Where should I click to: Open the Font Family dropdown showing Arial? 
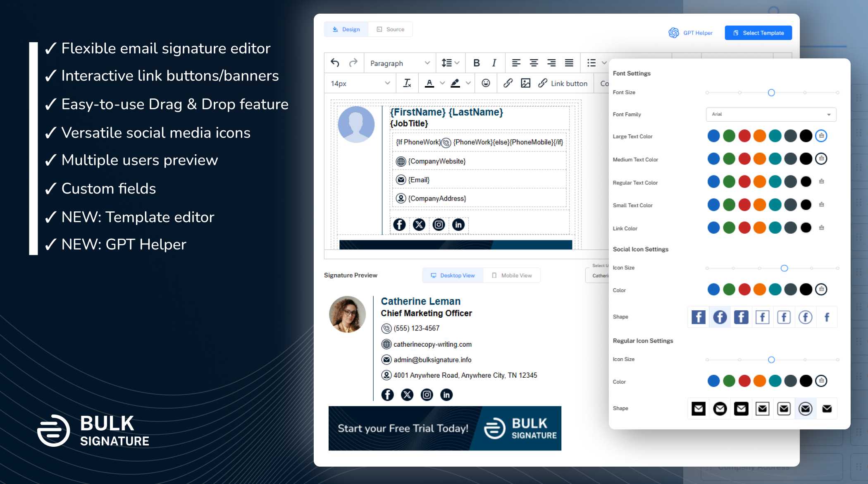pyautogui.click(x=770, y=115)
